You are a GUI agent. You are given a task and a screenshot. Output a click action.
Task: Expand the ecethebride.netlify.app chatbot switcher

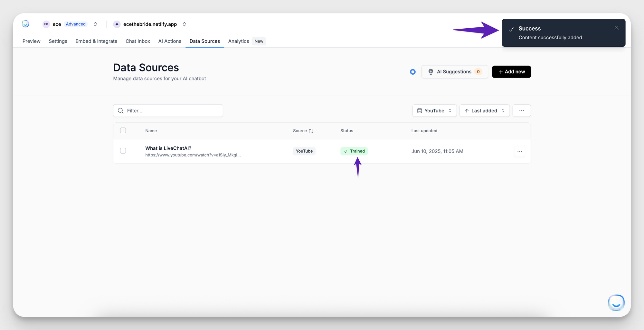(185, 24)
